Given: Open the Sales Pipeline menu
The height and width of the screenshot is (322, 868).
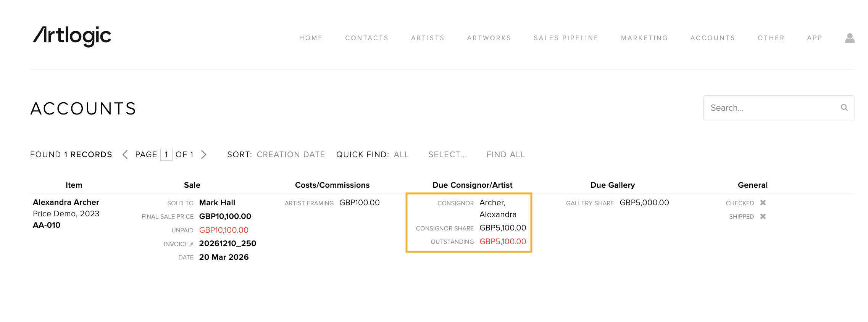Looking at the screenshot, I should [566, 38].
